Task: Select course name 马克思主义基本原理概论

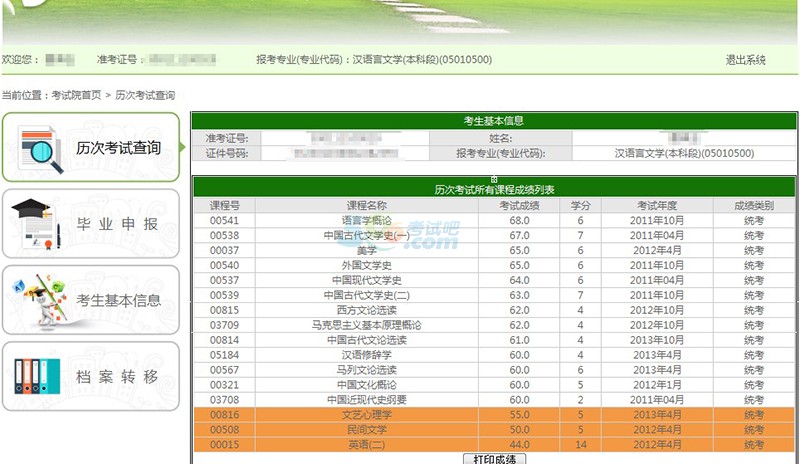Action: (367, 325)
